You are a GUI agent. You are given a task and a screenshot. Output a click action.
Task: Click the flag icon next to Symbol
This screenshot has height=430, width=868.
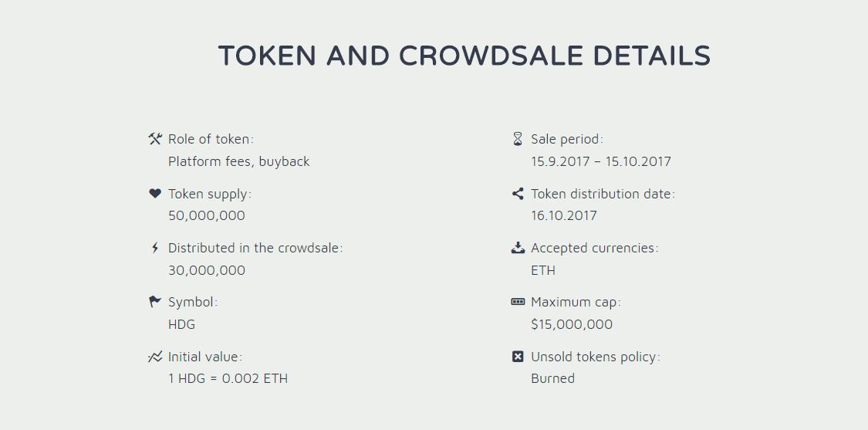tap(155, 302)
